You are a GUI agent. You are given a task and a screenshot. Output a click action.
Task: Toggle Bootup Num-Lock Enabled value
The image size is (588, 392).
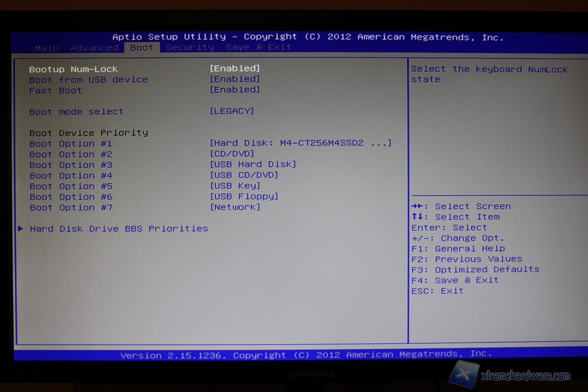[x=235, y=69]
